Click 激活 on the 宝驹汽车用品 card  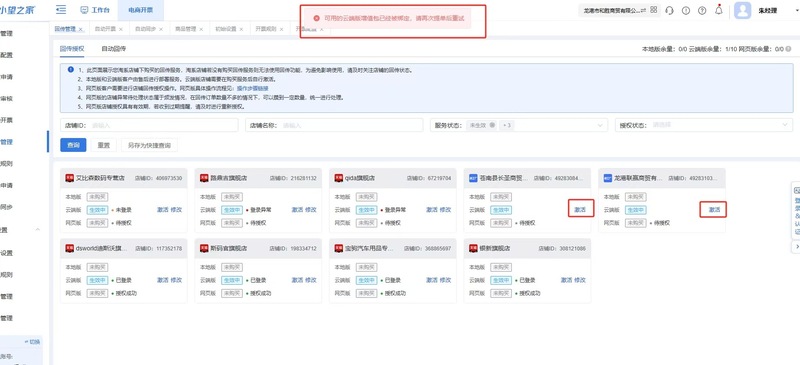432,280
